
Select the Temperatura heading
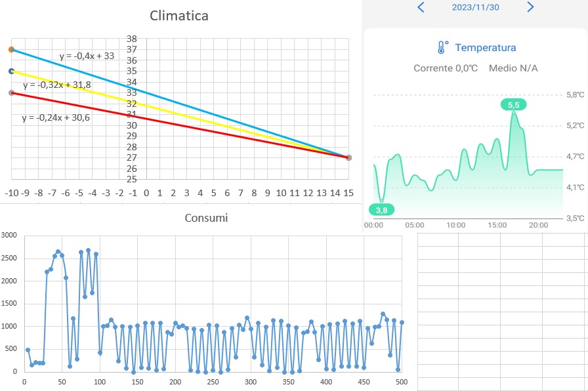coord(486,48)
